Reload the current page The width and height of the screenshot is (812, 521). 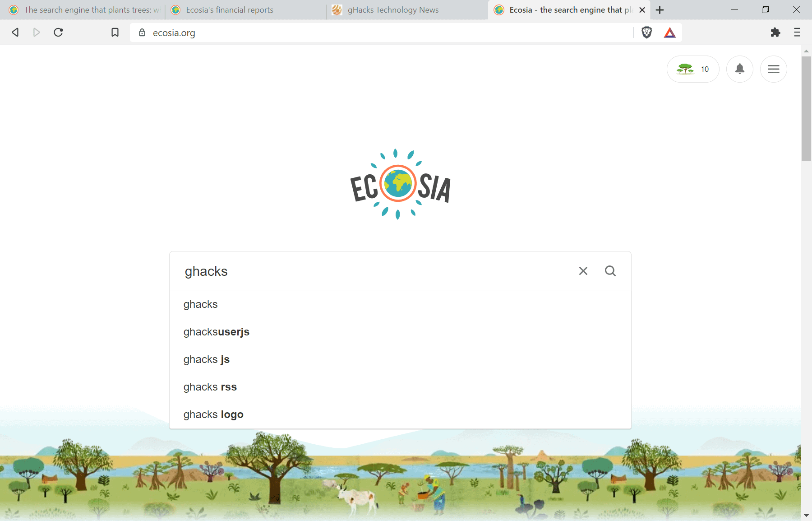(x=58, y=33)
